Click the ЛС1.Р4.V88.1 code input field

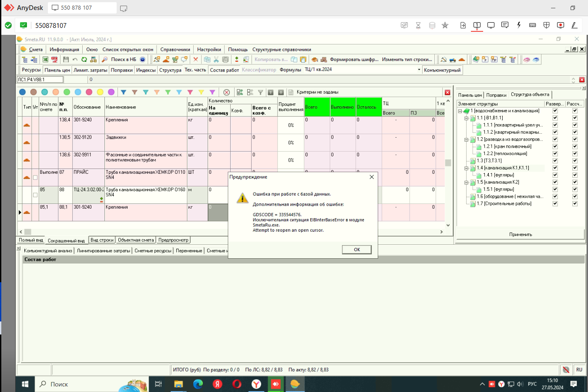(40, 80)
